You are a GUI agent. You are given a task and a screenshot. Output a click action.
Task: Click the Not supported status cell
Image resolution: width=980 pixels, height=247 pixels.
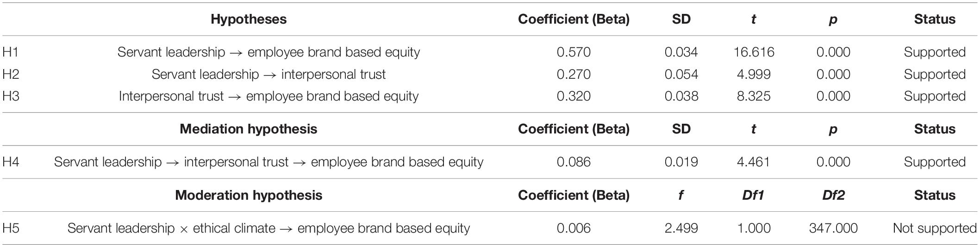pos(935,228)
